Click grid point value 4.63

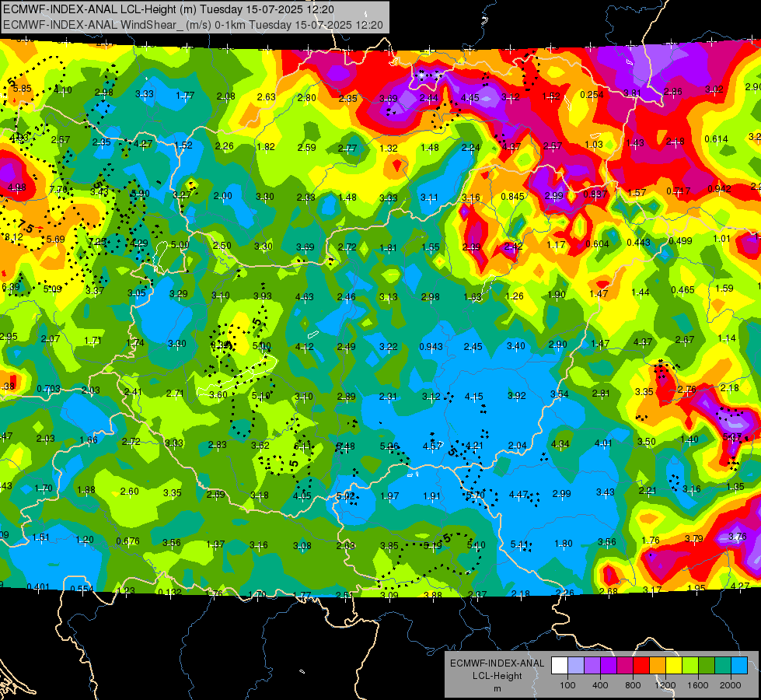[x=304, y=297]
